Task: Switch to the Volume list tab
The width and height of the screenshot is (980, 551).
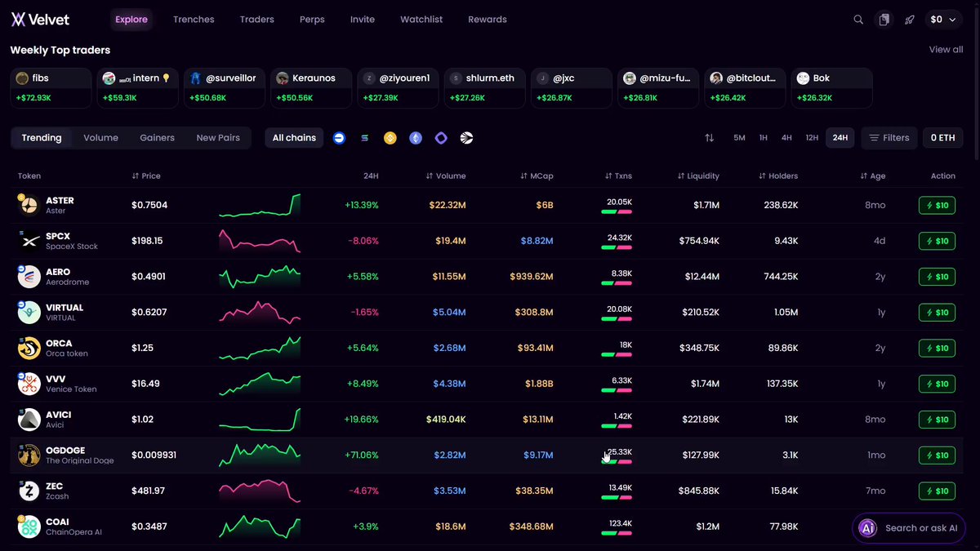Action: (100, 138)
